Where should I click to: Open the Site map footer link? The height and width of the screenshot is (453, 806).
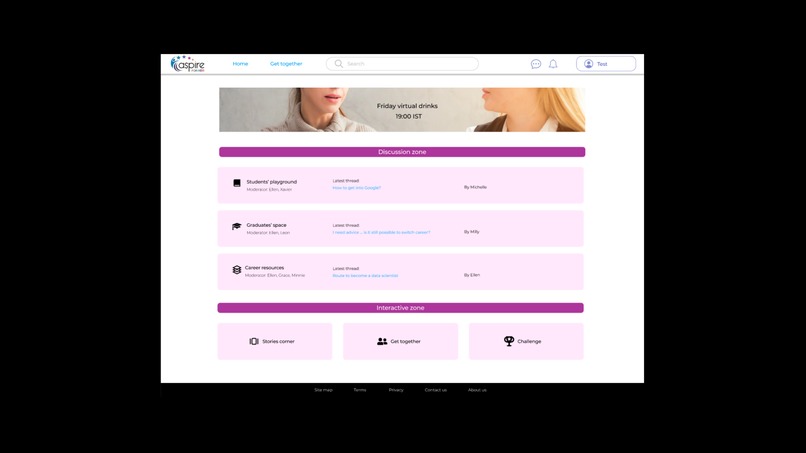coord(323,390)
